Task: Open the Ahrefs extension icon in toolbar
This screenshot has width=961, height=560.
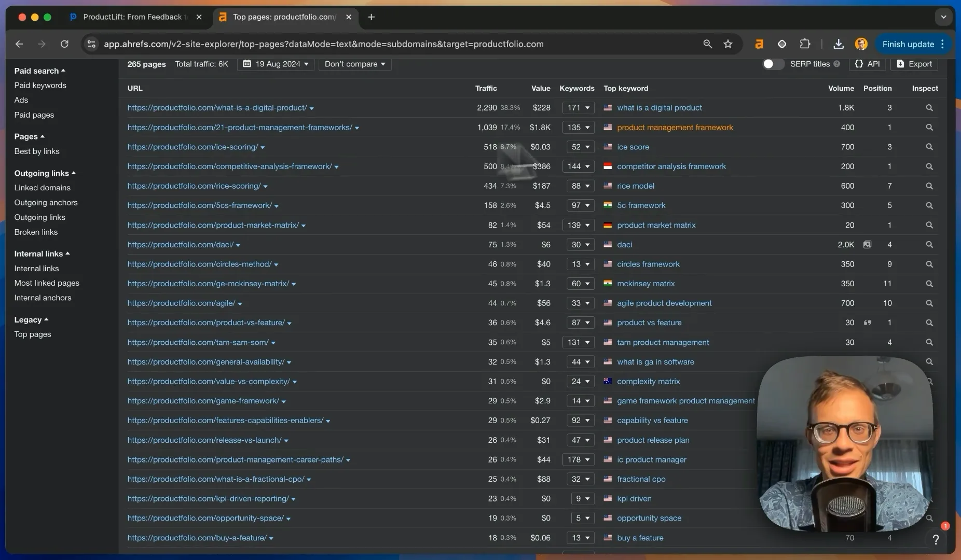Action: pyautogui.click(x=759, y=44)
